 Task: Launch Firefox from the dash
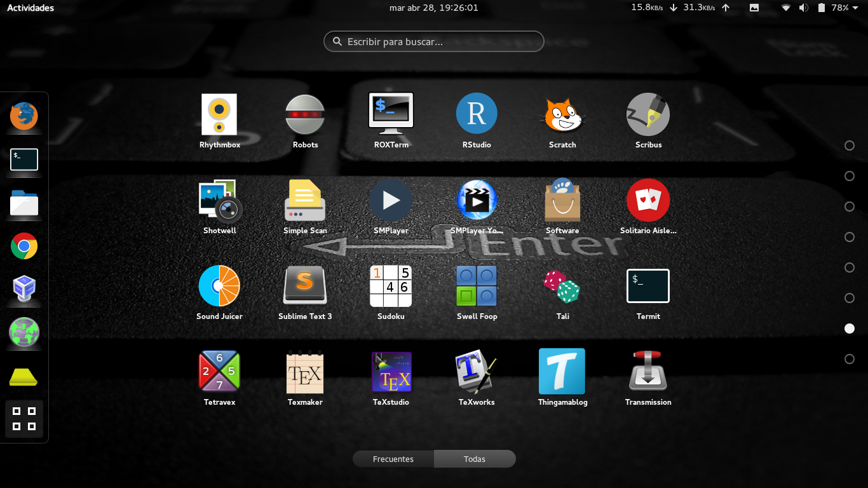coord(24,116)
